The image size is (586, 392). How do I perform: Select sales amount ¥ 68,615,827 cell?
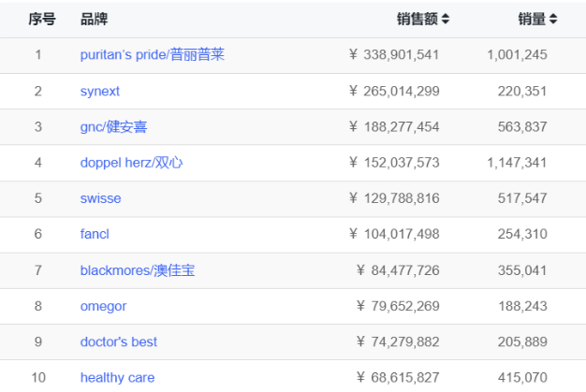398,377
